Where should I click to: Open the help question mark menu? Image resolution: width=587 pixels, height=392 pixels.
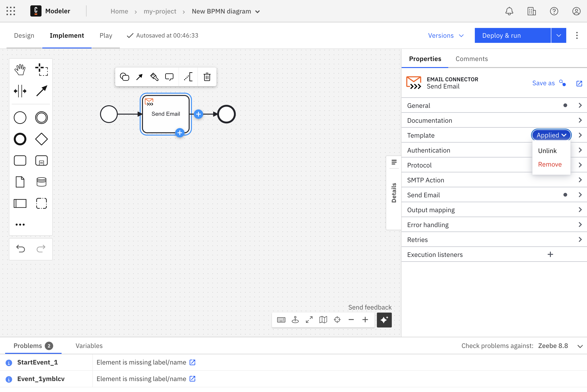[554, 11]
